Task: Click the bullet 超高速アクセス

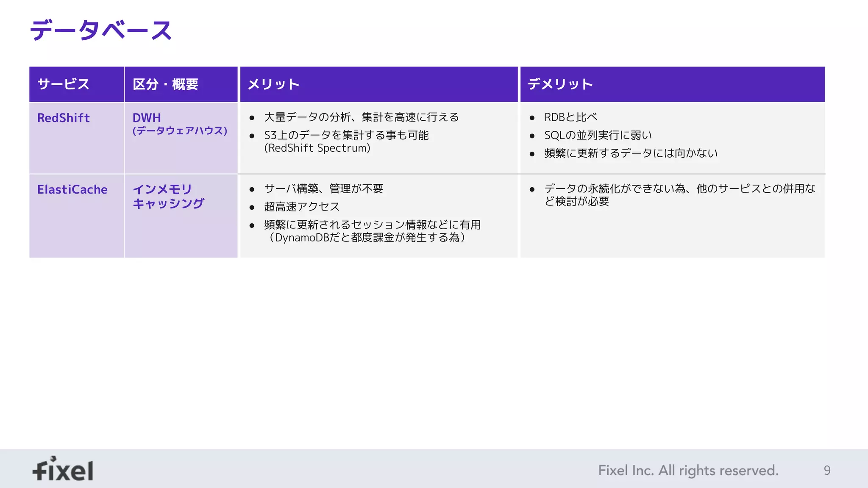Action: click(302, 207)
